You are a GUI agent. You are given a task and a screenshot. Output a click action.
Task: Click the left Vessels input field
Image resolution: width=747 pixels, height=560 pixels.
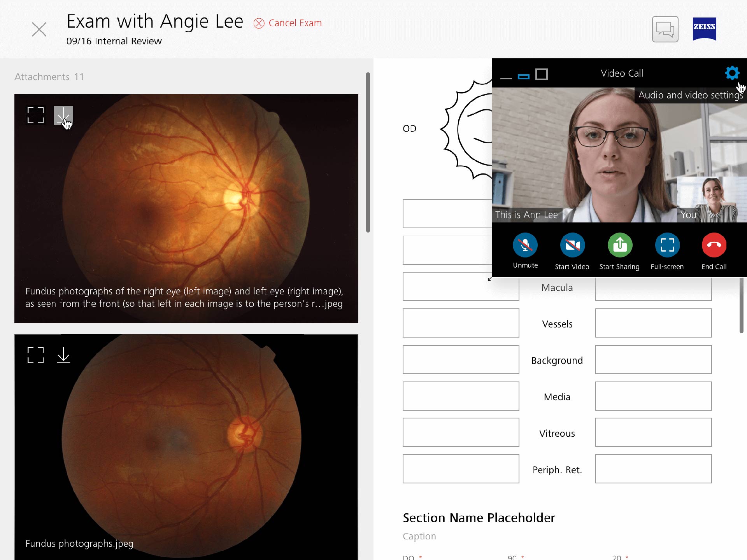(x=461, y=323)
